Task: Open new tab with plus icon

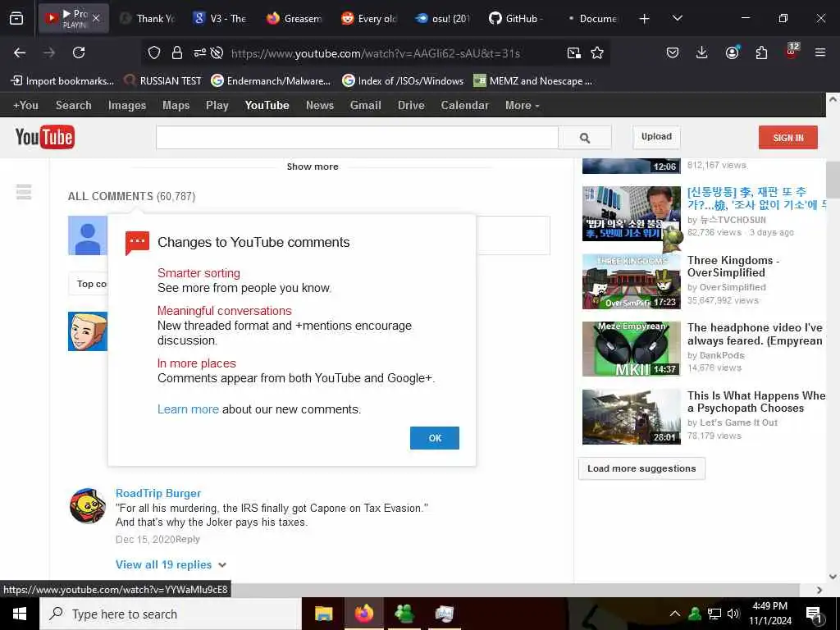Action: point(645,19)
